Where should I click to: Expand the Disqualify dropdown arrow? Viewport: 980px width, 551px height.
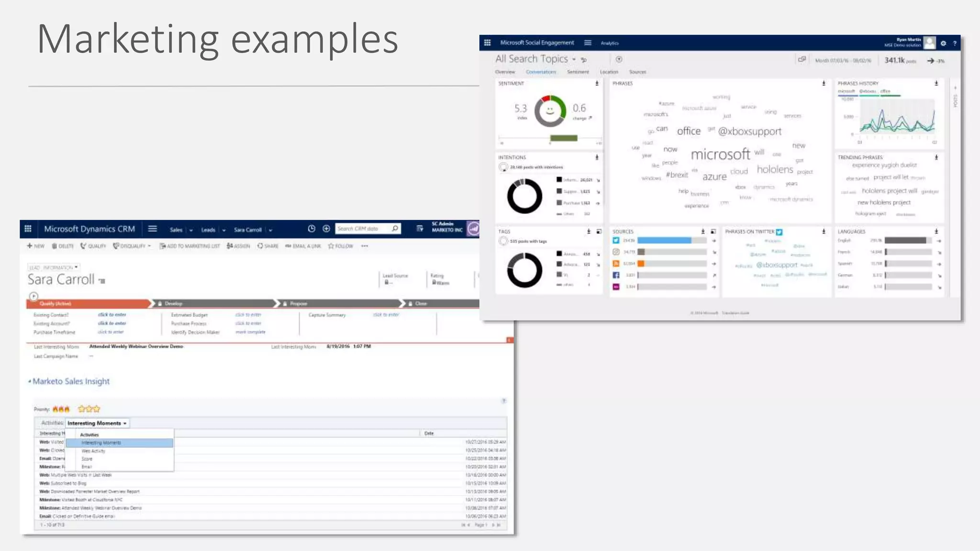point(149,246)
